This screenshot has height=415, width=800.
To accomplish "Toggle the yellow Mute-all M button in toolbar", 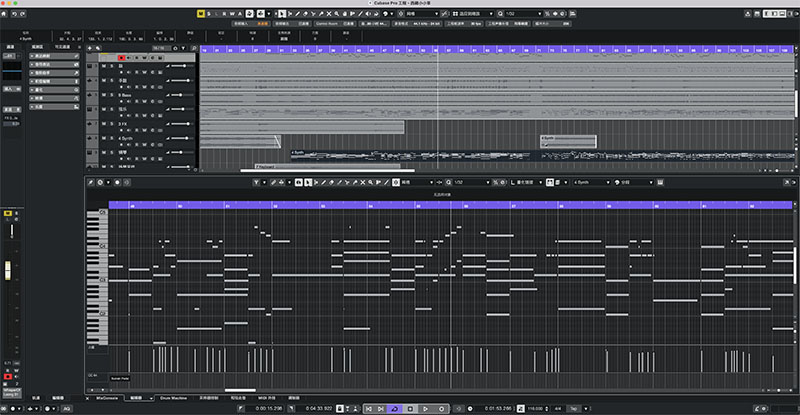I will pyautogui.click(x=201, y=14).
